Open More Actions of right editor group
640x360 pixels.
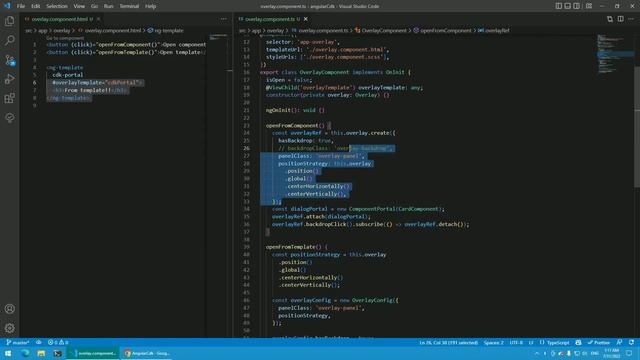631,19
